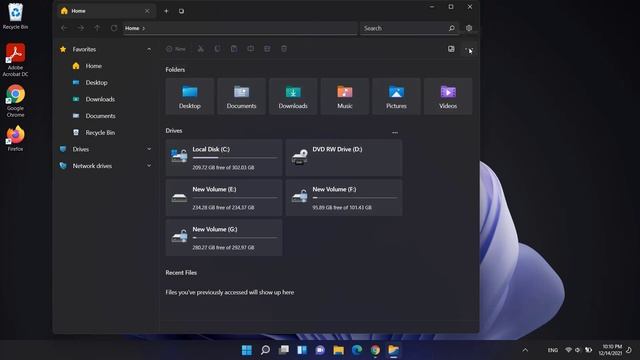Open the Desktop folder tile
This screenshot has height=360, width=640.
click(x=190, y=96)
